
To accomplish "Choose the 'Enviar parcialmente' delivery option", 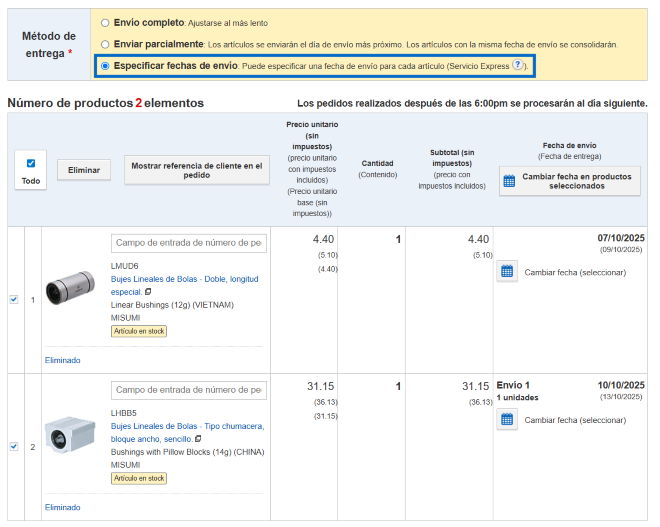I will pyautogui.click(x=106, y=44).
